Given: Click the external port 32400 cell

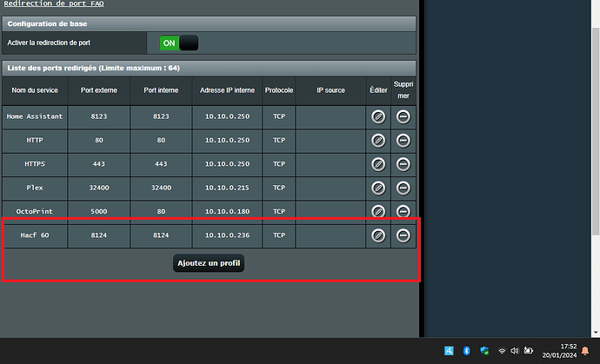Looking at the screenshot, I should (99, 188).
